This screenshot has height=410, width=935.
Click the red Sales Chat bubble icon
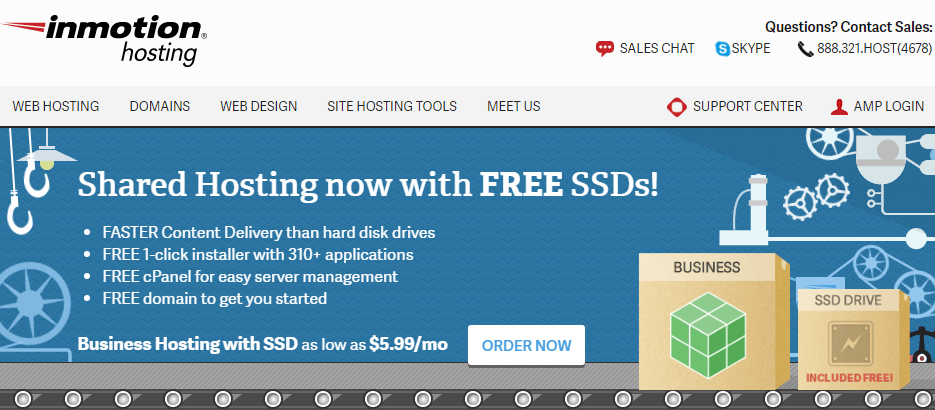pyautogui.click(x=605, y=48)
